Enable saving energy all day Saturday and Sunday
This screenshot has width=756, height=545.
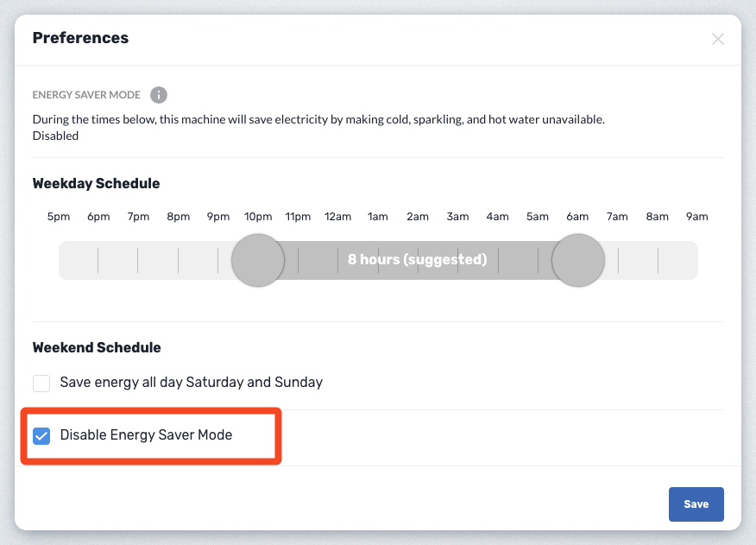[41, 383]
